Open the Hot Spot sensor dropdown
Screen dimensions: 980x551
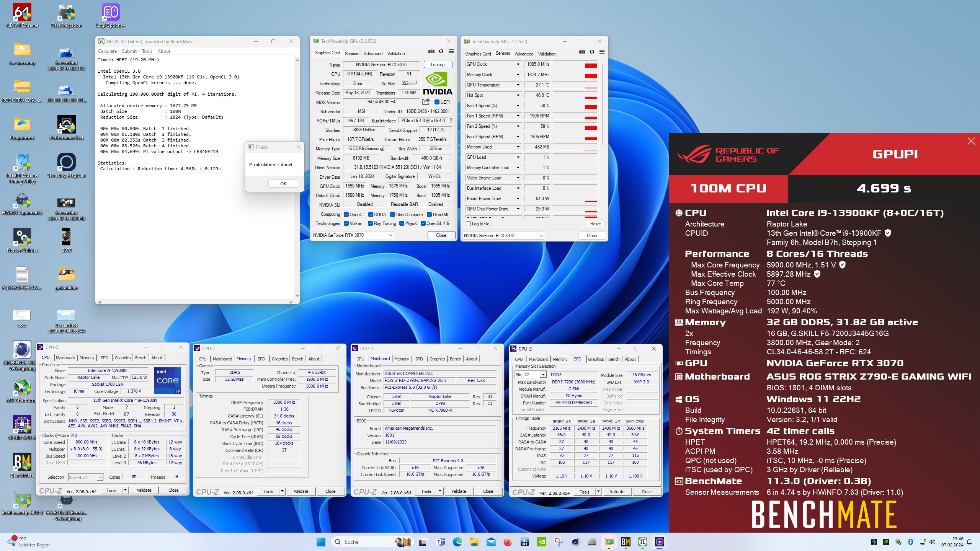[518, 95]
